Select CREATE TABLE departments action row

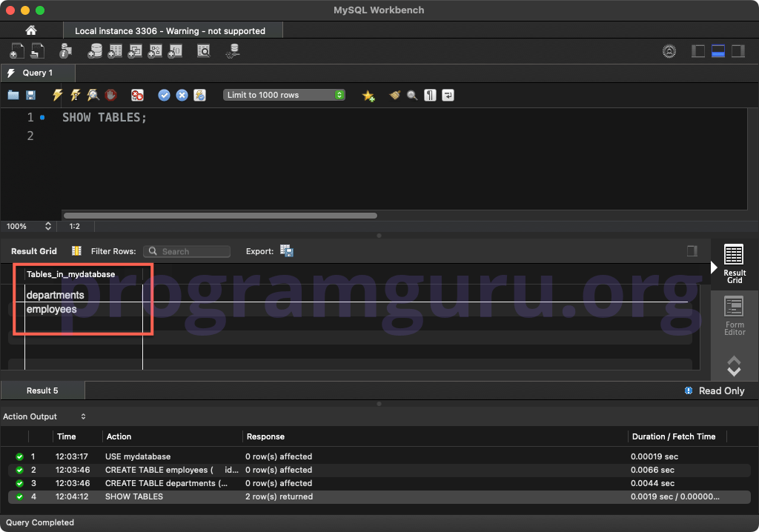379,483
